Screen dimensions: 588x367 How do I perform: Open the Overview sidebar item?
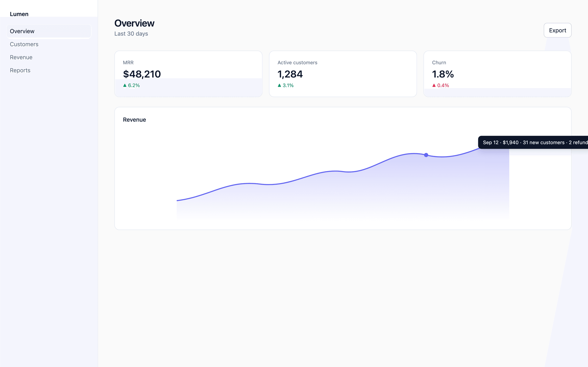49,31
